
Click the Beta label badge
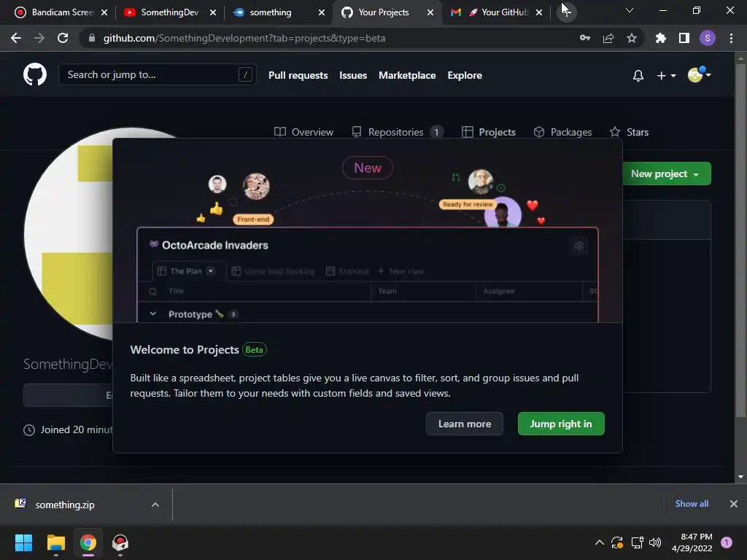[254, 350]
